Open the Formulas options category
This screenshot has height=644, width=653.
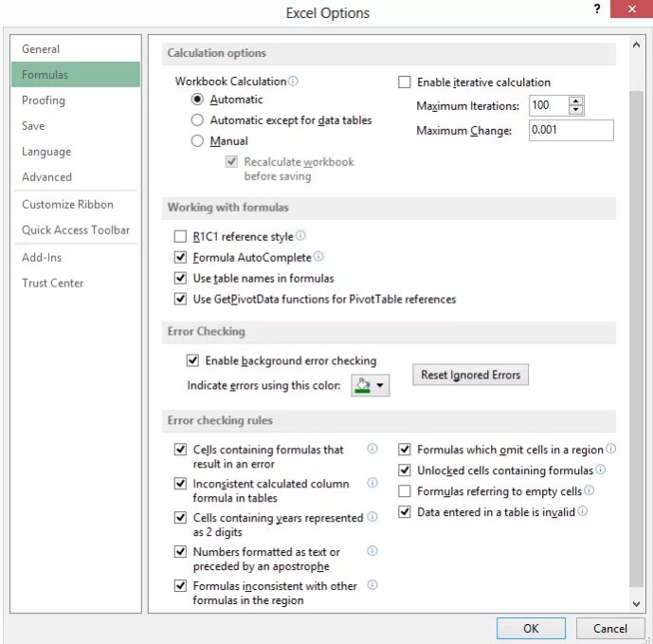(x=76, y=75)
